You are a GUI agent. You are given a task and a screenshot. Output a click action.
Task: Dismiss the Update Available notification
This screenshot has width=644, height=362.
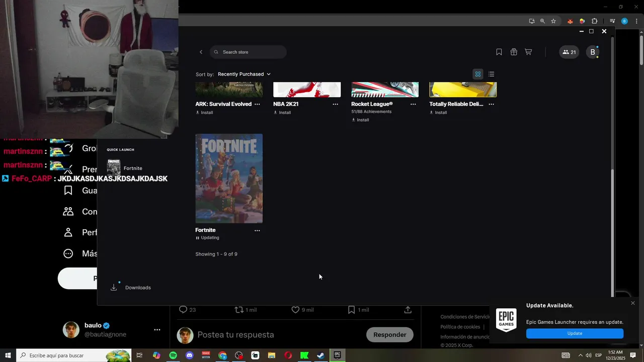tap(633, 303)
